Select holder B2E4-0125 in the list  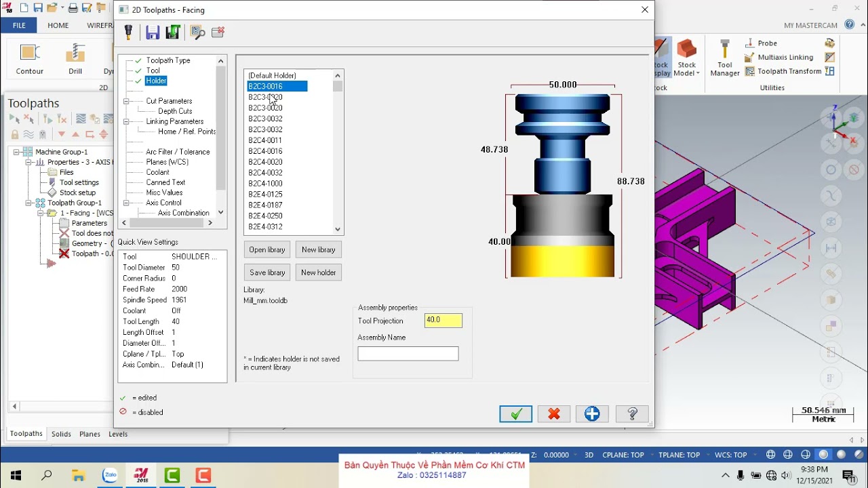click(x=265, y=195)
